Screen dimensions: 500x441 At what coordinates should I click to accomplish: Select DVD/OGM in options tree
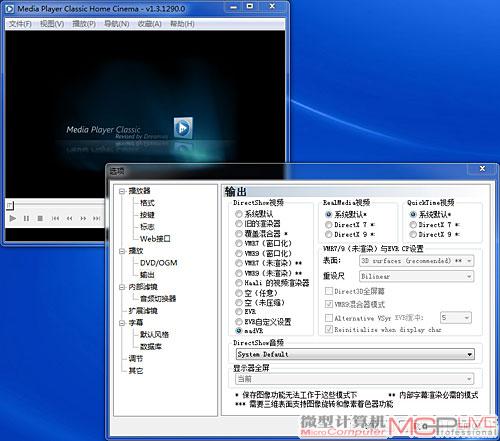pyautogui.click(x=158, y=263)
